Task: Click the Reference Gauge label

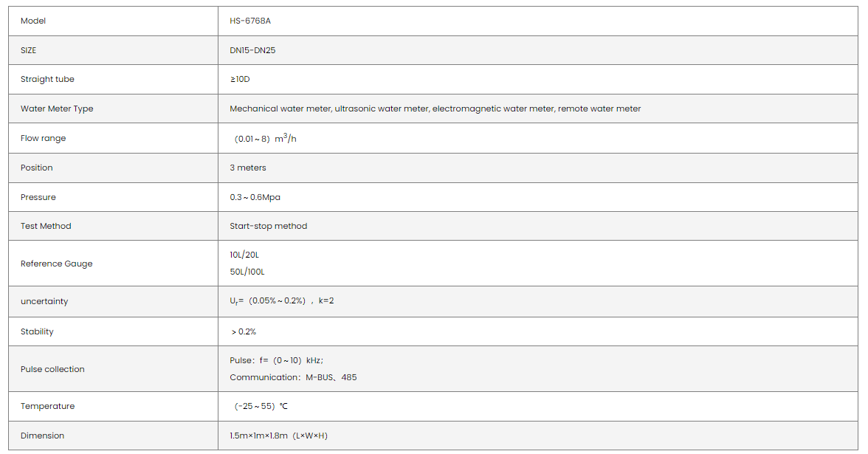Action: (x=56, y=264)
